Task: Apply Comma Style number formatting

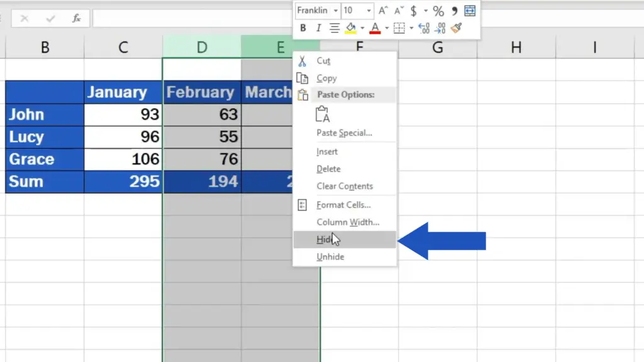Action: [454, 11]
